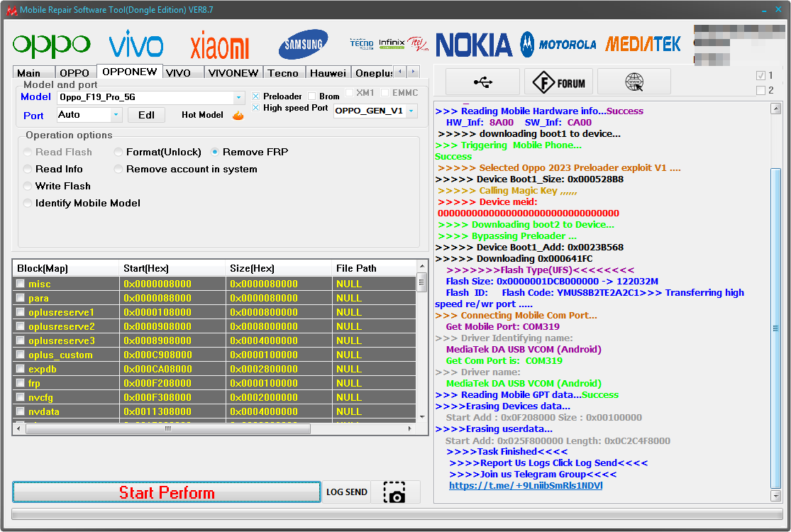This screenshot has width=791, height=532.
Task: Click the Block(Map) column header
Action: point(65,268)
